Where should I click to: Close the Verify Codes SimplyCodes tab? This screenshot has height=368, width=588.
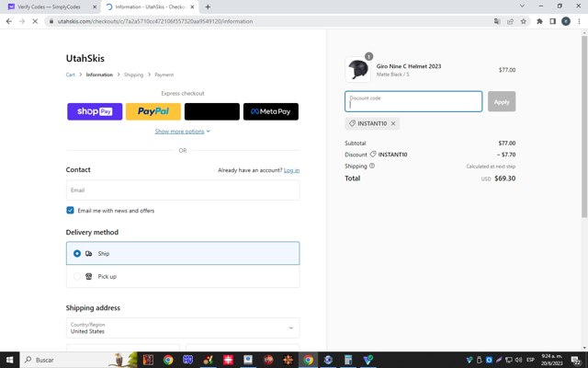click(95, 6)
